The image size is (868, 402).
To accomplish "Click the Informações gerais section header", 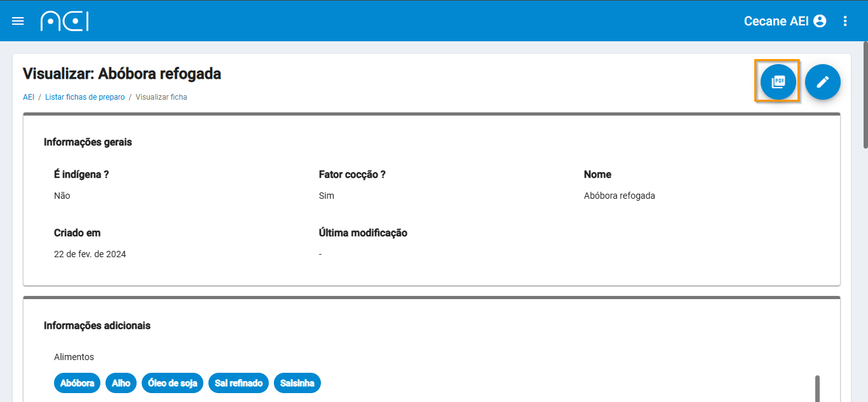I will pyautogui.click(x=88, y=142).
